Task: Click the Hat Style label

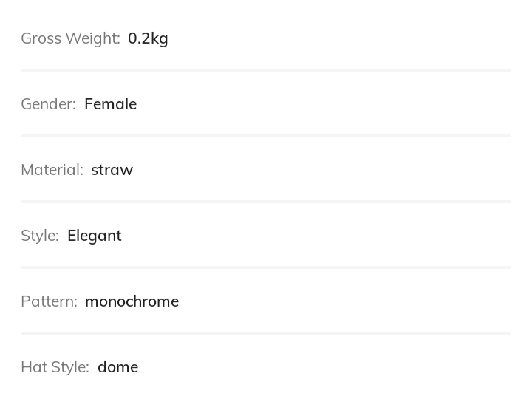Action: click(x=55, y=367)
